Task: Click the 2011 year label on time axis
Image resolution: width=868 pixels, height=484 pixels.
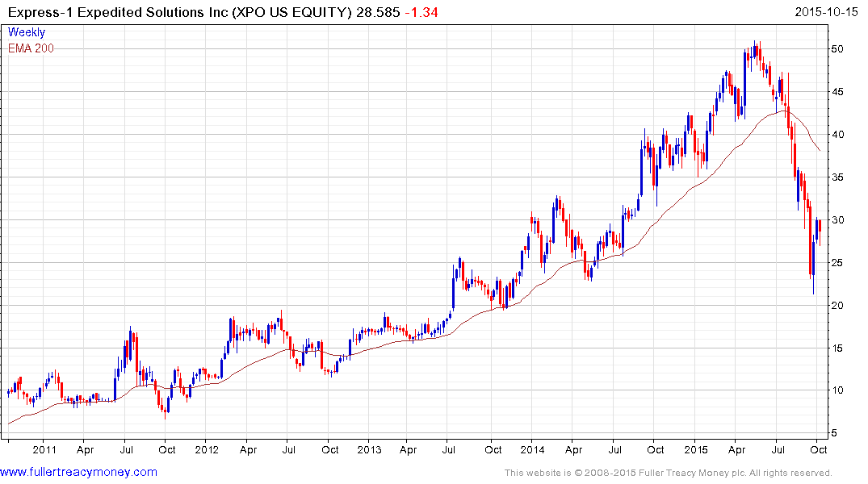Action: [x=44, y=449]
